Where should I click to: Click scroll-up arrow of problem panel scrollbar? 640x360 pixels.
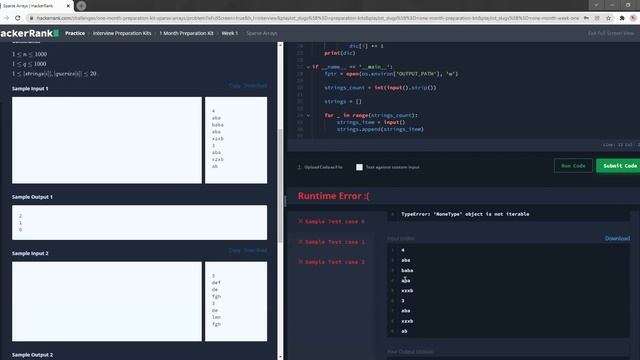tap(280, 45)
